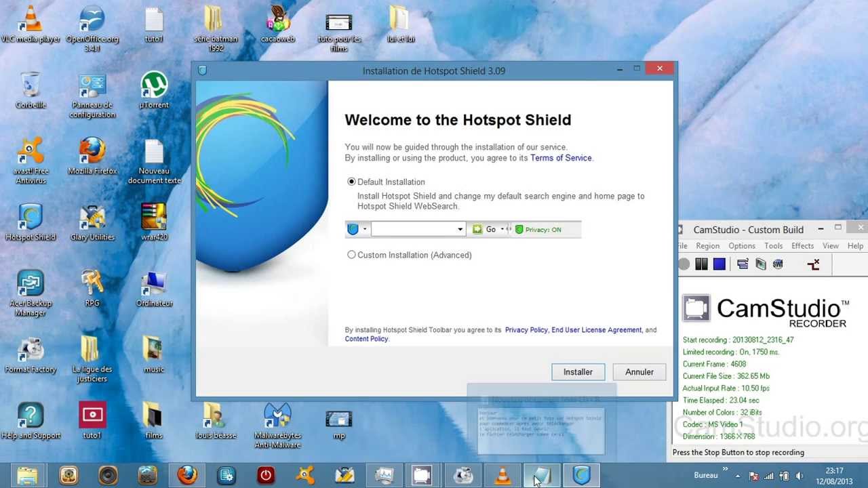Select the Glary Utilities desktop icon

click(x=92, y=222)
